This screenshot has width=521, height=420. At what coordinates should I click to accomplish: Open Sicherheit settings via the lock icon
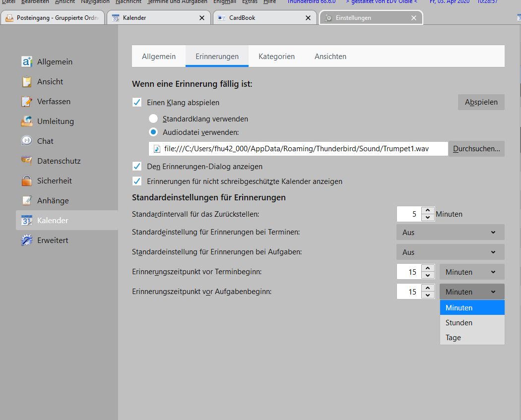pyautogui.click(x=27, y=181)
